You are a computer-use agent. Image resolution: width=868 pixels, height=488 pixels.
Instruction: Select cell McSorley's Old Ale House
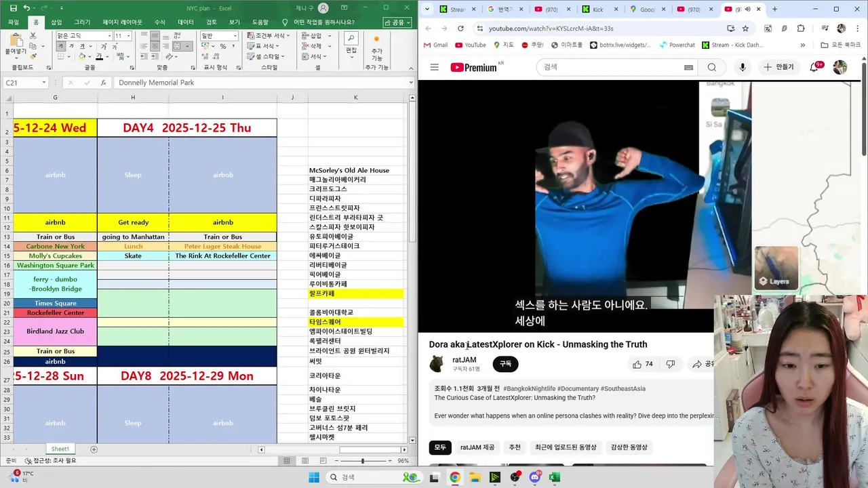(x=355, y=170)
